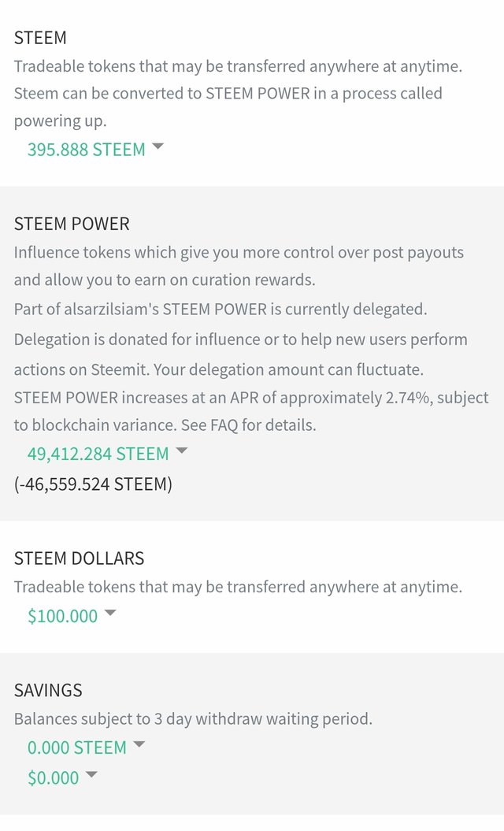This screenshot has width=504, height=831.
Task: Click the delegated (-46,559.524 STEEM) amount
Action: tap(93, 484)
